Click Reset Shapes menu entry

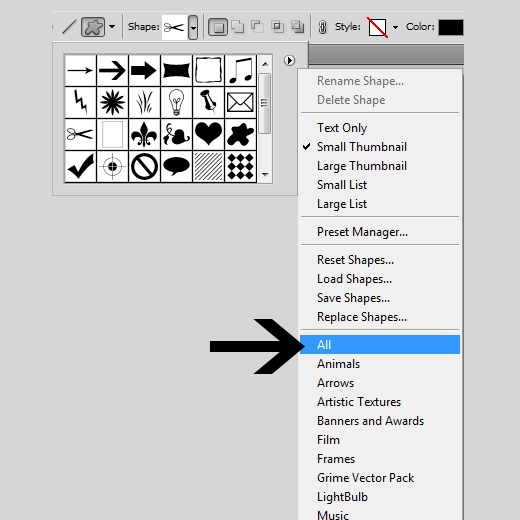tap(380, 260)
